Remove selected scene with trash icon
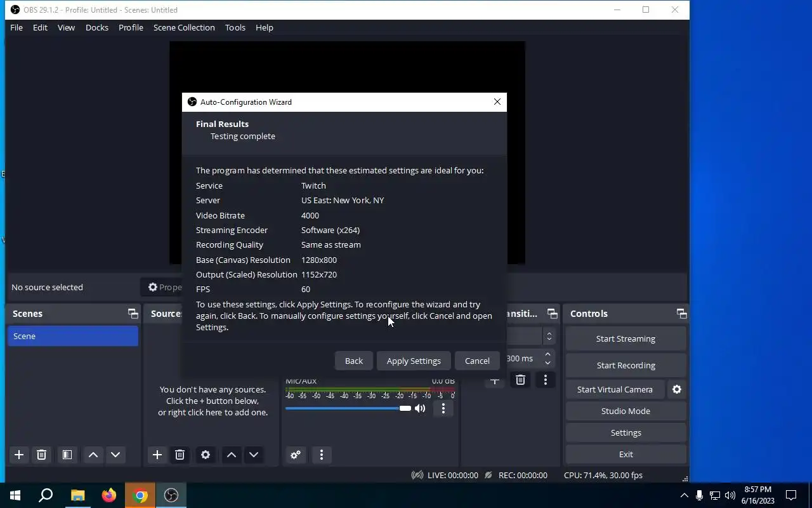This screenshot has width=812, height=508. [x=41, y=455]
